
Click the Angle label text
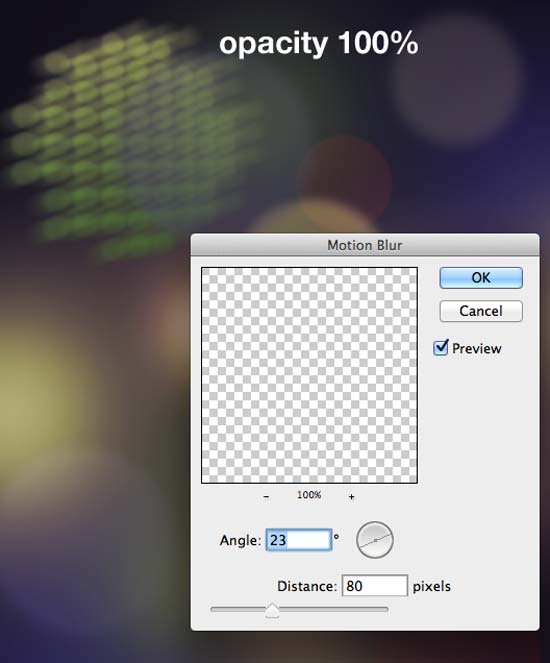click(240, 540)
